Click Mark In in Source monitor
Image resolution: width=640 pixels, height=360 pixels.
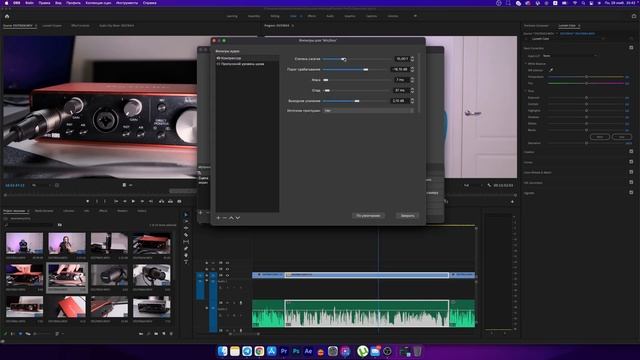[x=97, y=201]
